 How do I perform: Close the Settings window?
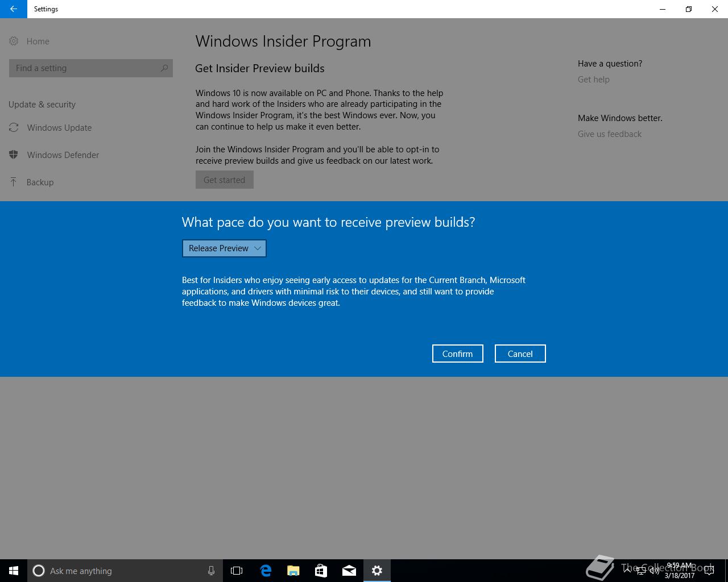point(715,9)
